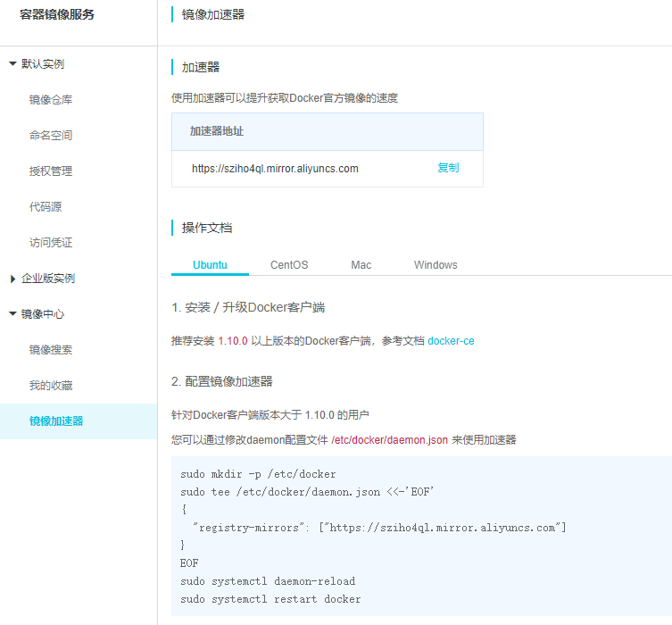Collapse the 默认实例 section arrow
672x625 pixels.
pyautogui.click(x=12, y=64)
